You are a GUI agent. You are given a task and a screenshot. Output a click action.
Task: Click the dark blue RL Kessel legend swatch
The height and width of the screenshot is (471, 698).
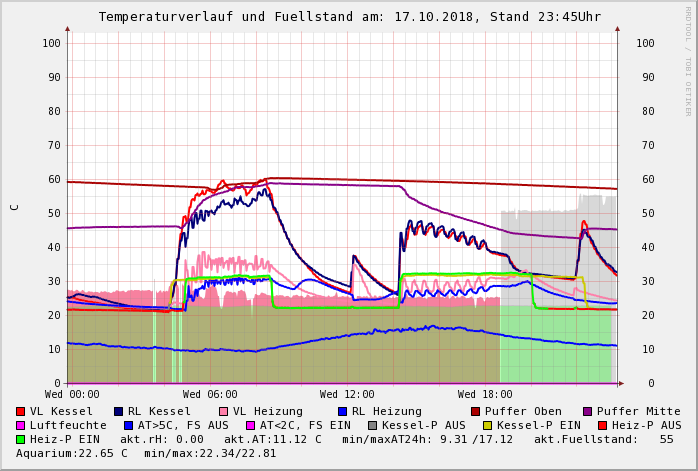tap(118, 411)
